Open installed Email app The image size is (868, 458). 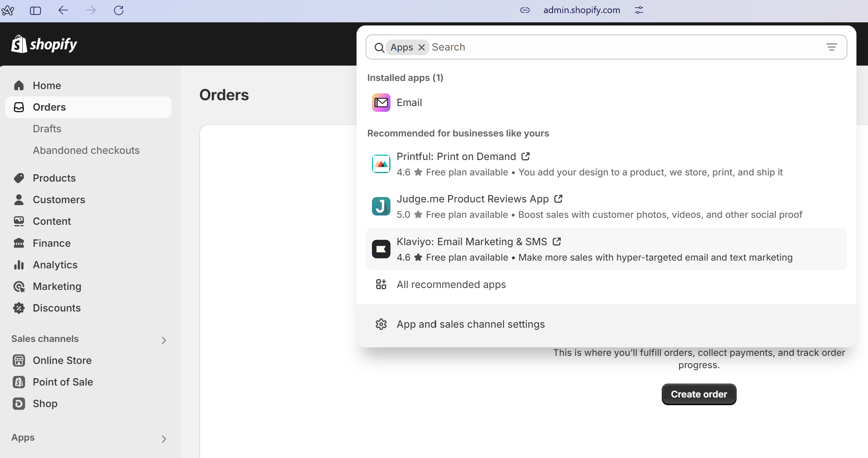(606, 103)
